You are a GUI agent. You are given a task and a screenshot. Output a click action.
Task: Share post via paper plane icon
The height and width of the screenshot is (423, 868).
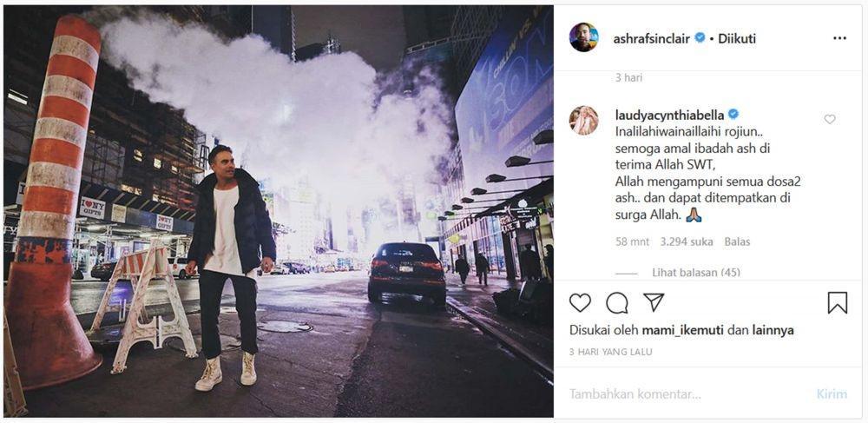click(654, 302)
